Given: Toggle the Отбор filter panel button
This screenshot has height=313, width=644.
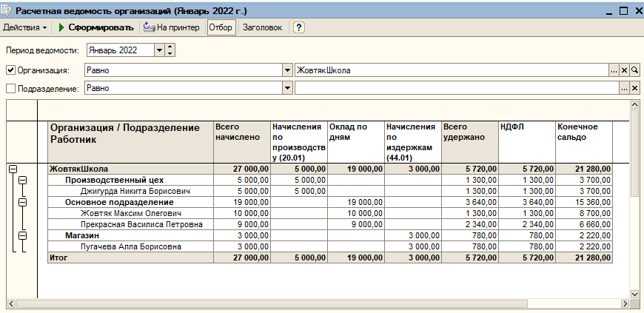Looking at the screenshot, I should pyautogui.click(x=221, y=27).
